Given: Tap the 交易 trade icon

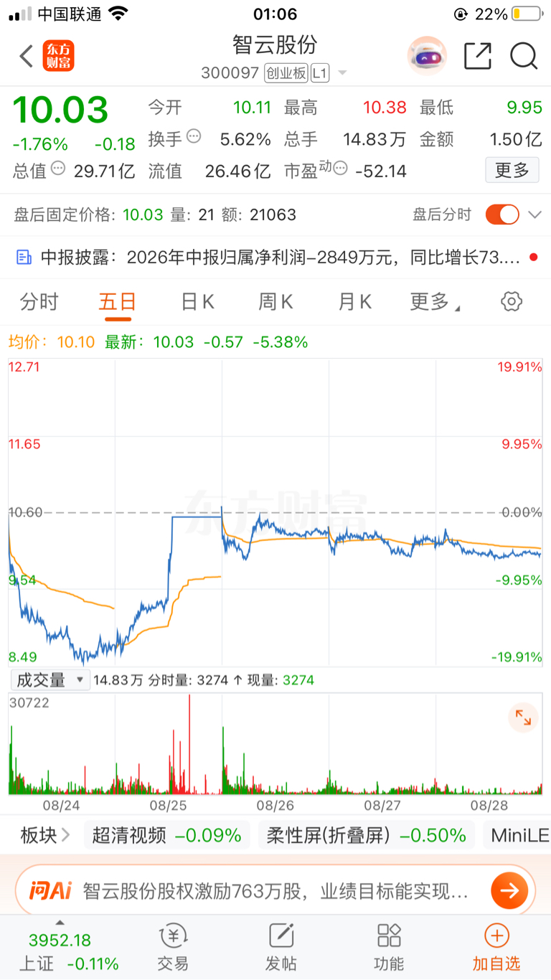Looking at the screenshot, I should (x=173, y=947).
